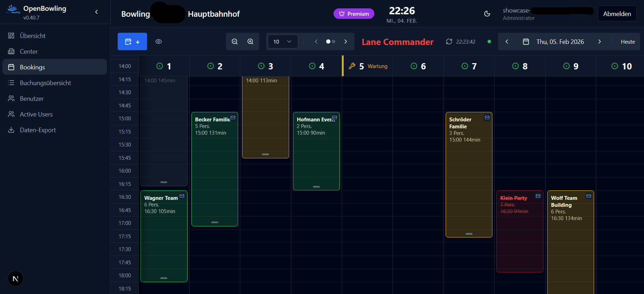Click the Wartung label on lane 5
The image size is (644, 294).
pyautogui.click(x=378, y=66)
